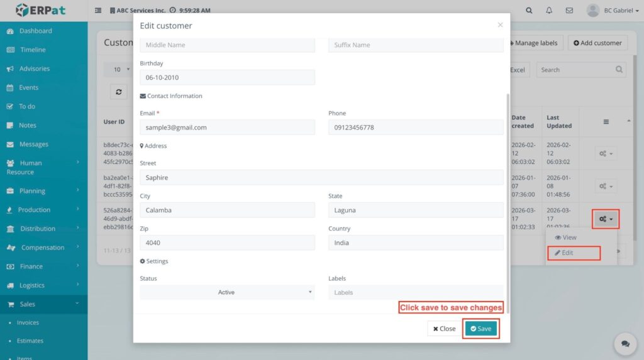This screenshot has width=644, height=360.
Task: Click the Suffix Name field
Action: tap(416, 45)
